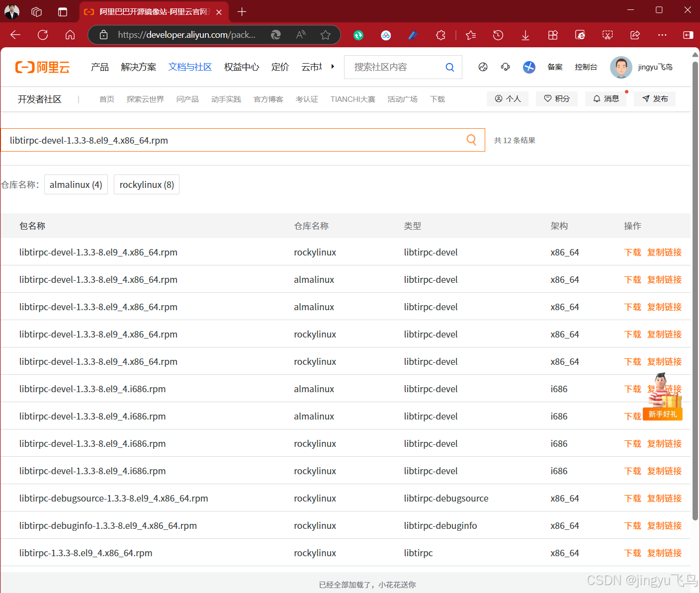Open a new browser tab
Screen dimensions: 700x593
(x=242, y=12)
